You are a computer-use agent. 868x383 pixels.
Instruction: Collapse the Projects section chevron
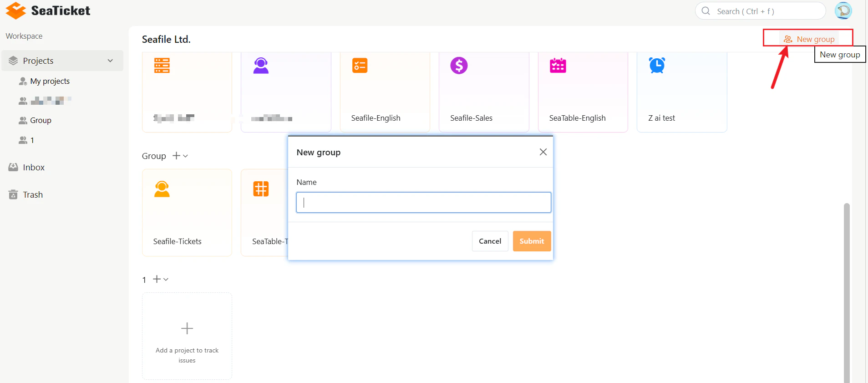(x=110, y=61)
